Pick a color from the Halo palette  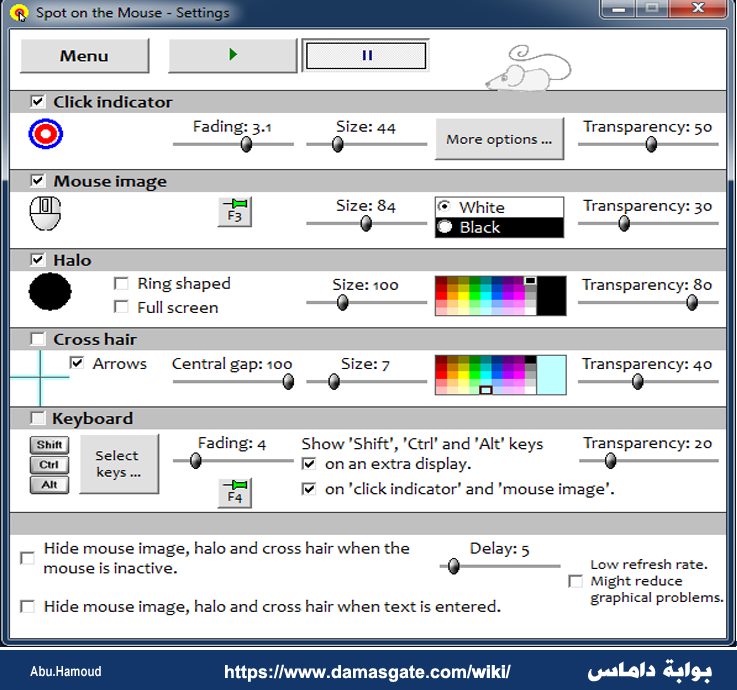(486, 296)
